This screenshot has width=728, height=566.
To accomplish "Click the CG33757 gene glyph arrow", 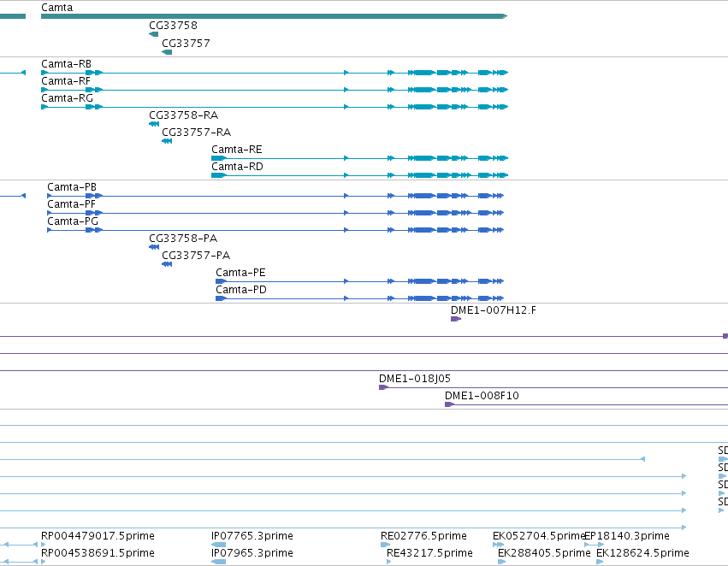I will click(167, 52).
